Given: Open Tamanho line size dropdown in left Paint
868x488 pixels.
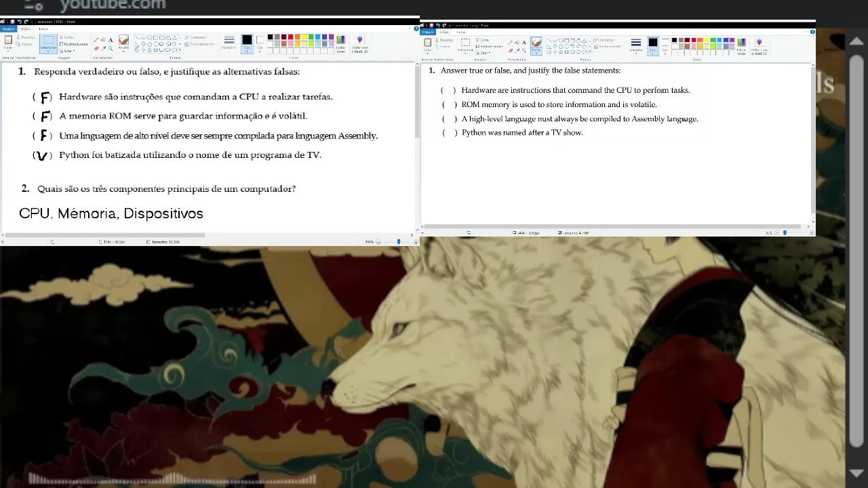Looking at the screenshot, I should tap(229, 43).
